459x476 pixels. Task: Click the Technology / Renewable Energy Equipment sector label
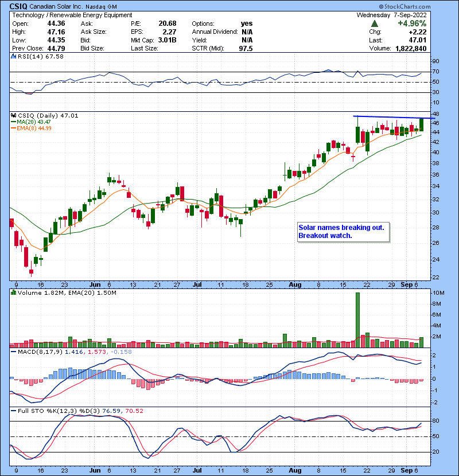click(72, 15)
